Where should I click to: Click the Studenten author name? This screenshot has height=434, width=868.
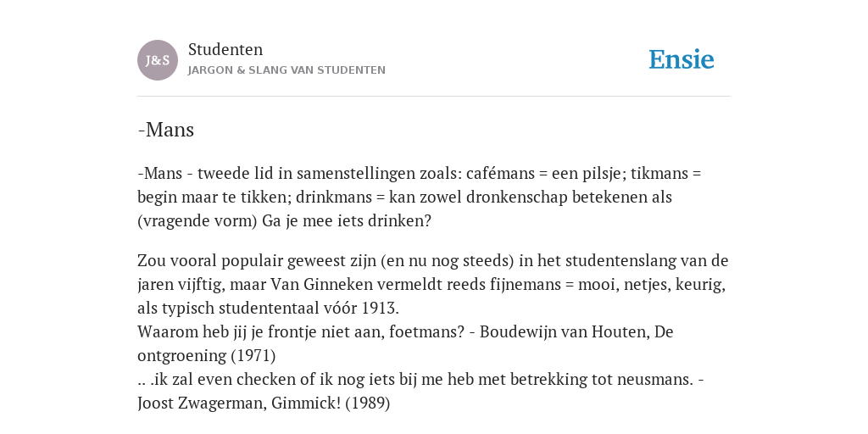(x=225, y=49)
